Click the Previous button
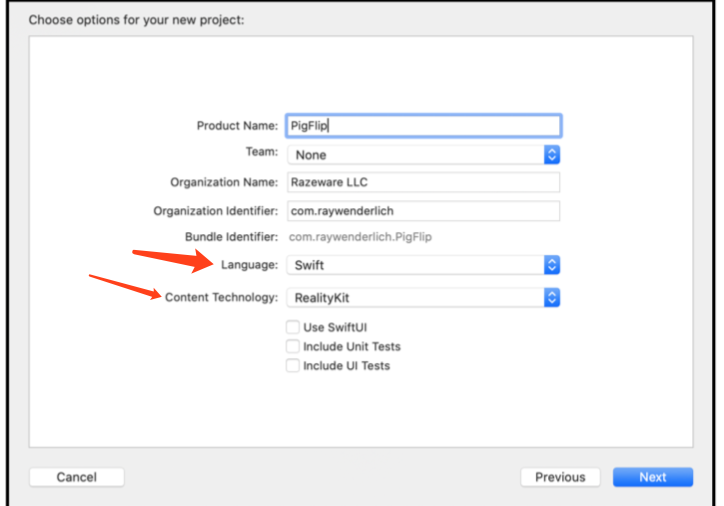 pyautogui.click(x=560, y=477)
